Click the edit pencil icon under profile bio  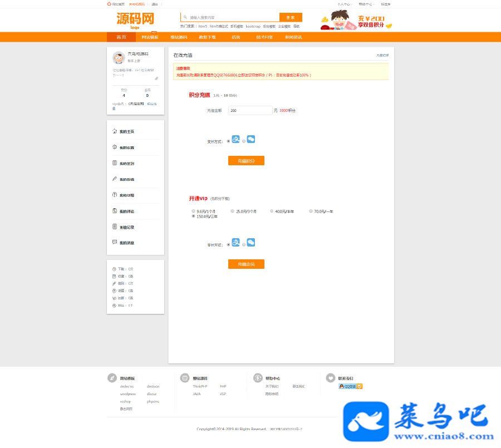click(x=156, y=78)
